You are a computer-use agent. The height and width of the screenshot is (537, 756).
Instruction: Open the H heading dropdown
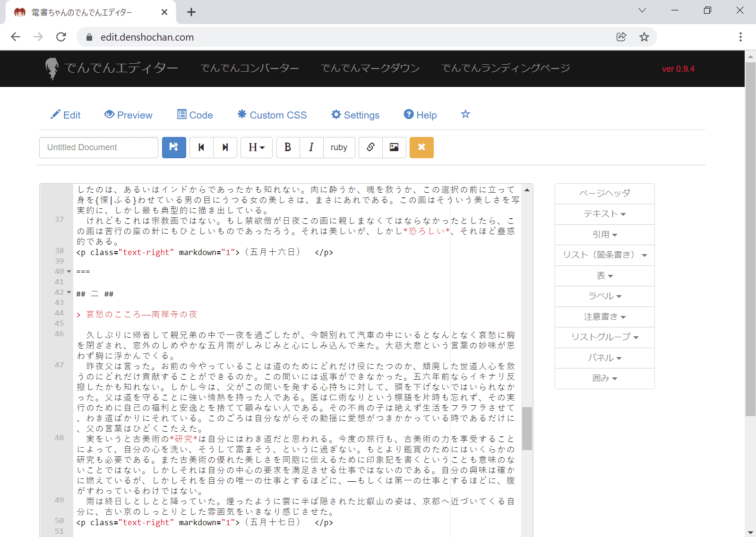click(x=257, y=147)
